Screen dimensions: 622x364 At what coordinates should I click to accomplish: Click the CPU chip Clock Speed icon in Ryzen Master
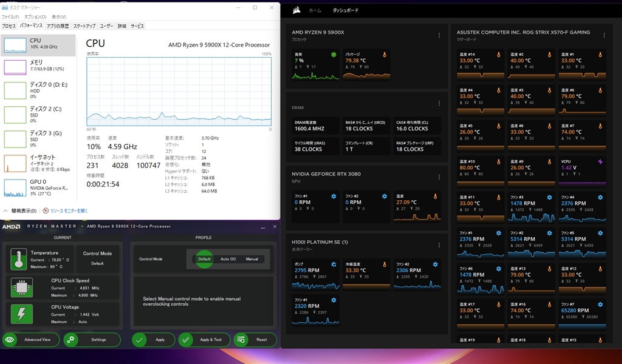(21, 288)
